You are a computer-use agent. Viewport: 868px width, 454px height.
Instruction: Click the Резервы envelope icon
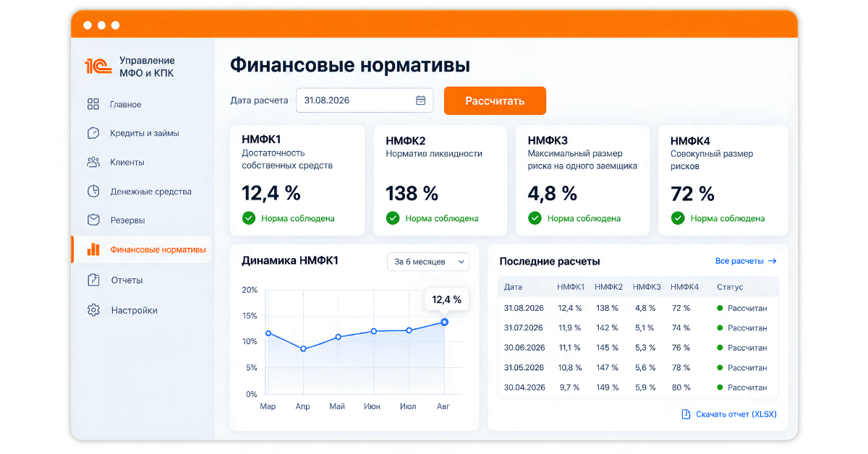coord(93,220)
